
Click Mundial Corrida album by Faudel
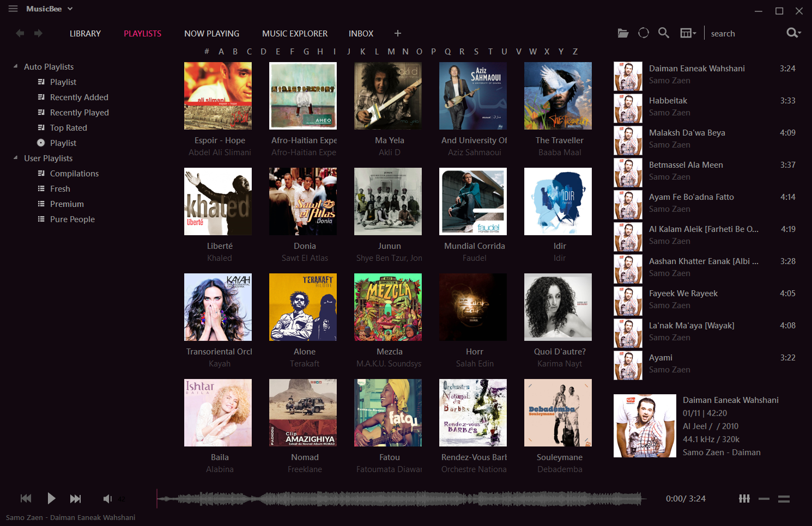pyautogui.click(x=473, y=201)
